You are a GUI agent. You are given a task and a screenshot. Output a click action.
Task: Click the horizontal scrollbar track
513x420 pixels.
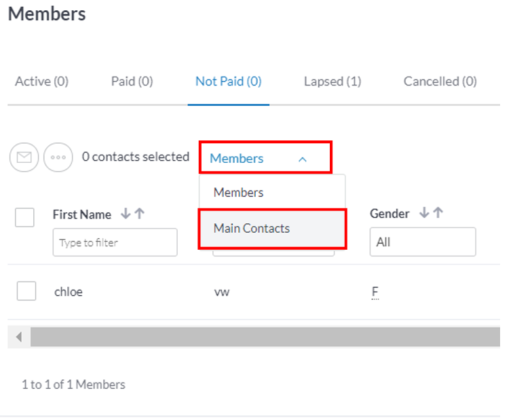click(265, 337)
